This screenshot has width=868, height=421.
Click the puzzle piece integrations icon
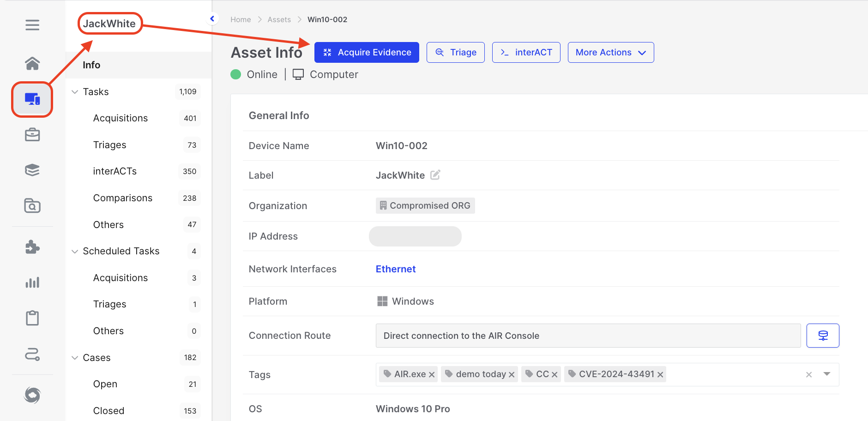pyautogui.click(x=32, y=247)
